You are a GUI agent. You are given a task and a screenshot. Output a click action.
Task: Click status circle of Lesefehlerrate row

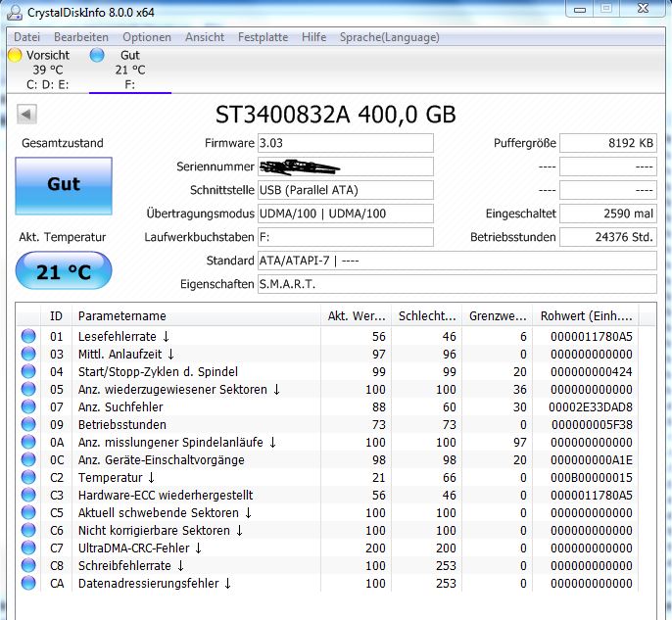[28, 336]
